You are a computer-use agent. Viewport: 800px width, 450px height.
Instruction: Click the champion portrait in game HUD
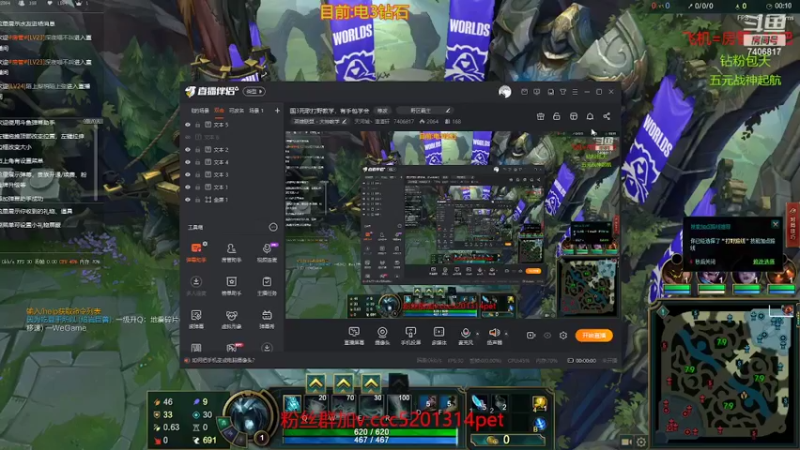[248, 416]
